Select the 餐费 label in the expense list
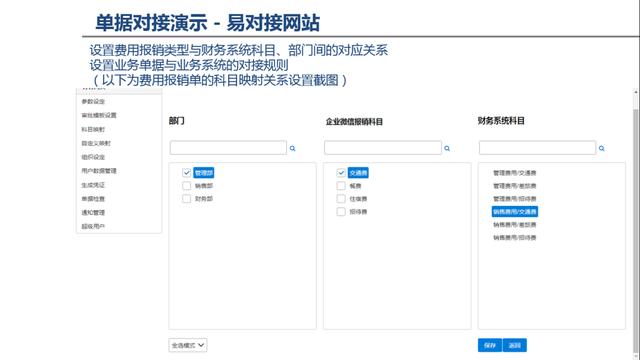The width and height of the screenshot is (640, 360). pos(355,186)
